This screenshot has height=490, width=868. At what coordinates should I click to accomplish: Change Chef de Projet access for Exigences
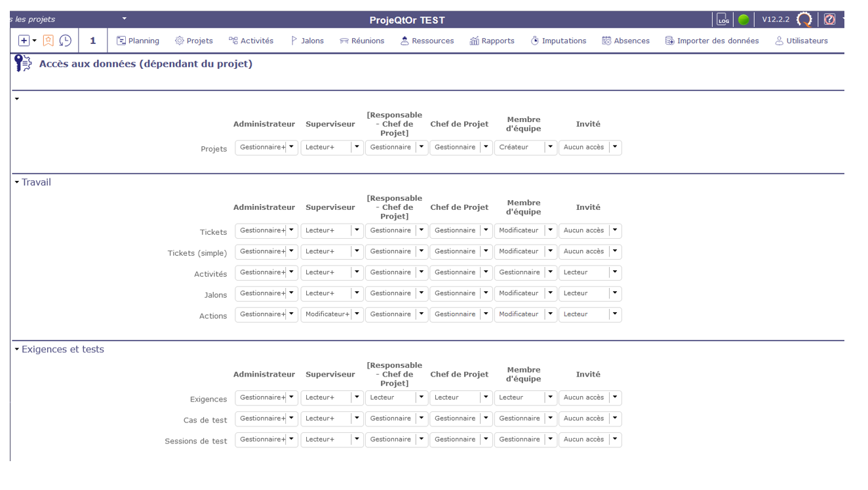[485, 398]
